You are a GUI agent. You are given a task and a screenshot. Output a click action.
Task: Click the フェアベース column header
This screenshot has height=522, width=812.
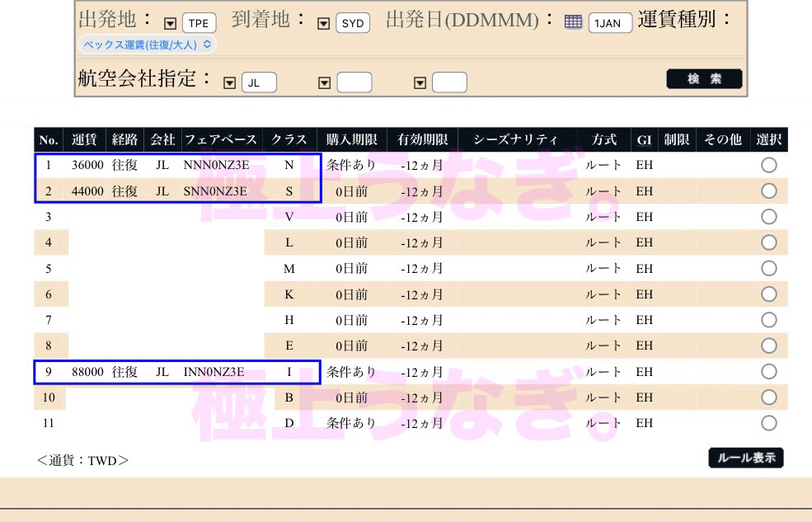tap(221, 140)
